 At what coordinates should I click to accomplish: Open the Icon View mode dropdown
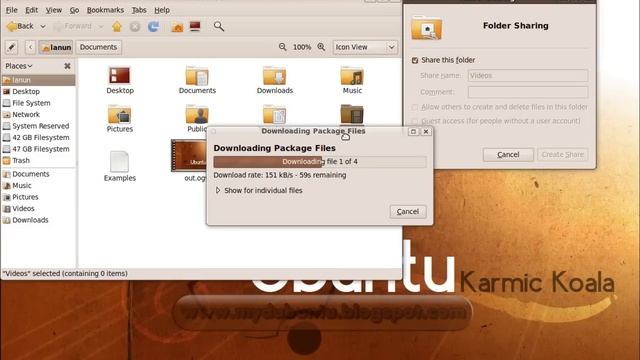pos(365,47)
